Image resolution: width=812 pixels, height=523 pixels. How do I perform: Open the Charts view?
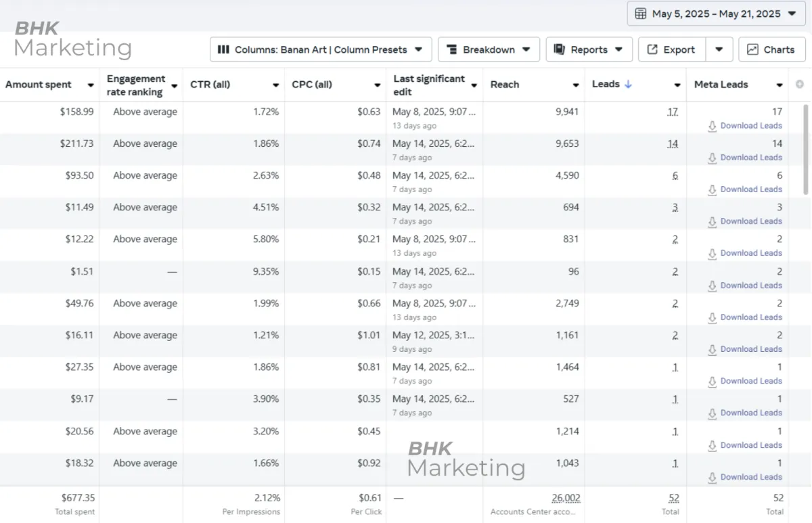click(x=771, y=49)
